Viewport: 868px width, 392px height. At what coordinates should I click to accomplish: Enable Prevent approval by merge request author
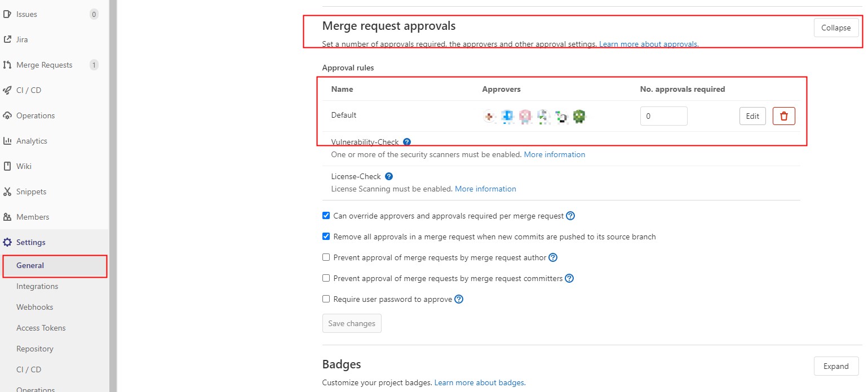click(x=326, y=257)
